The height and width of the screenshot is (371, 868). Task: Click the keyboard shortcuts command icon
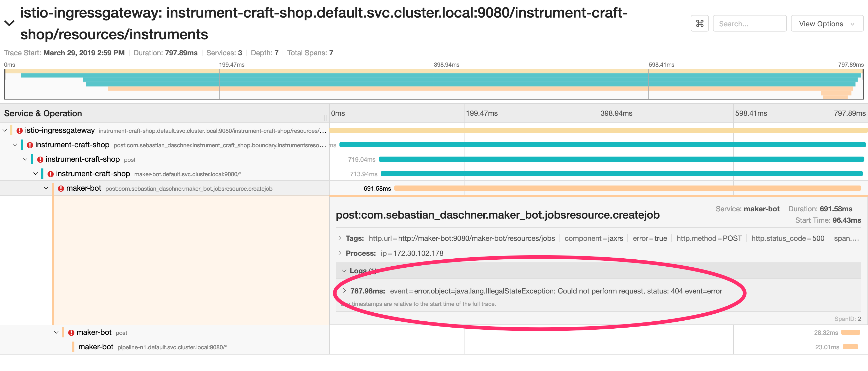click(x=700, y=23)
